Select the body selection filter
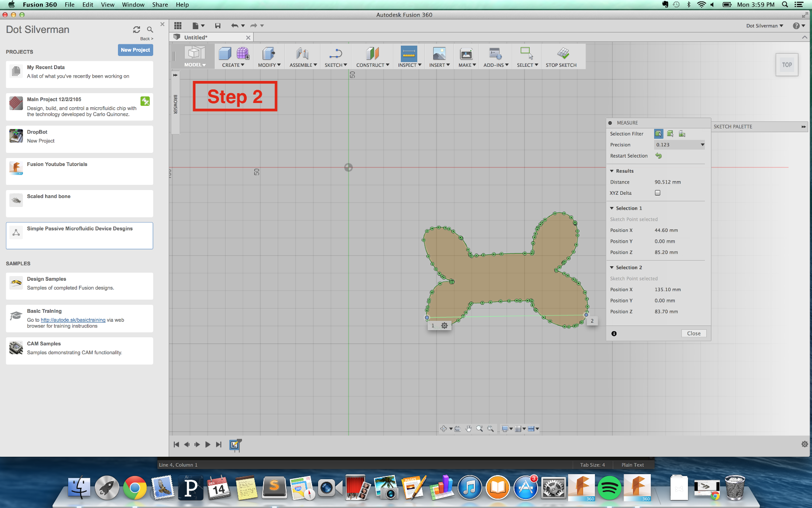Image resolution: width=812 pixels, height=508 pixels. click(x=670, y=134)
